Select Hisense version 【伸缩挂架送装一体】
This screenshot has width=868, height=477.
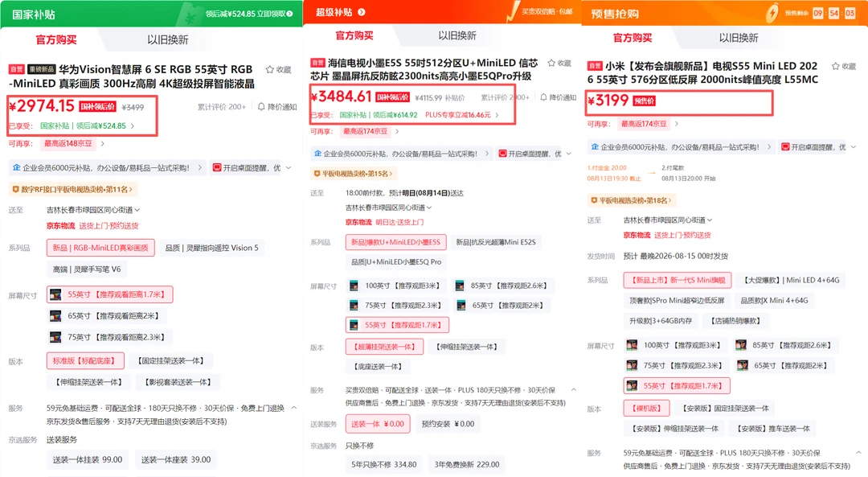click(x=467, y=347)
